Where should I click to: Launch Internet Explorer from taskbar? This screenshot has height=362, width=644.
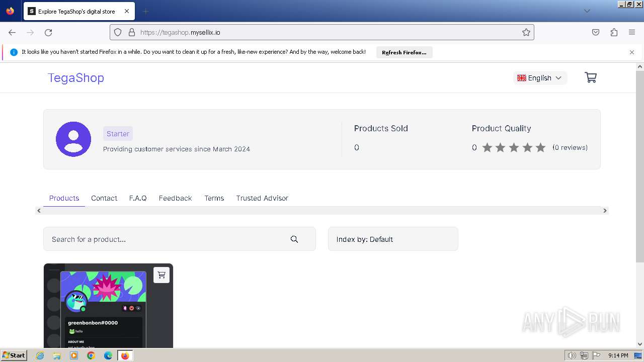[x=40, y=355]
